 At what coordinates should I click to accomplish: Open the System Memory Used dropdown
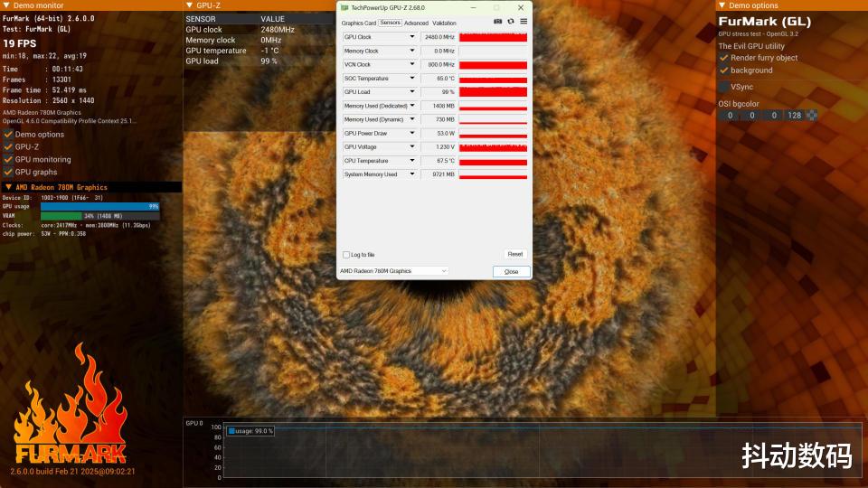pyautogui.click(x=412, y=174)
